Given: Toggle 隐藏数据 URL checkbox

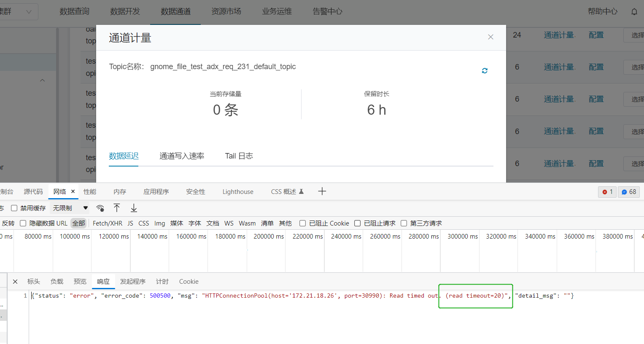Looking at the screenshot, I should tap(23, 223).
